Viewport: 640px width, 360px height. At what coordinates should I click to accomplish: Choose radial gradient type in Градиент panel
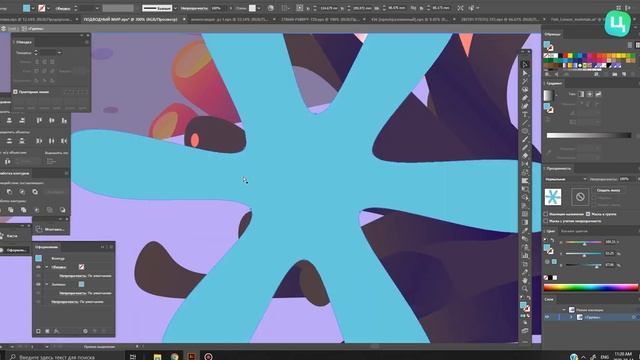coord(589,94)
